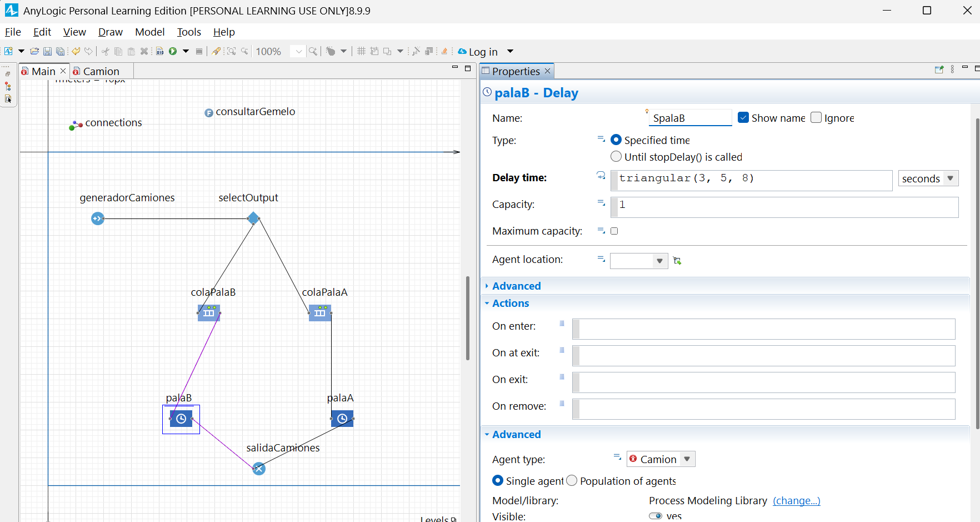Select the palaA delay block
The image size is (980, 522).
click(x=342, y=419)
